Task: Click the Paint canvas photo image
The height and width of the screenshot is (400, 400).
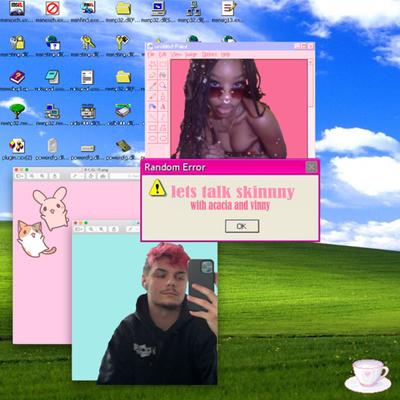Action: (x=239, y=109)
